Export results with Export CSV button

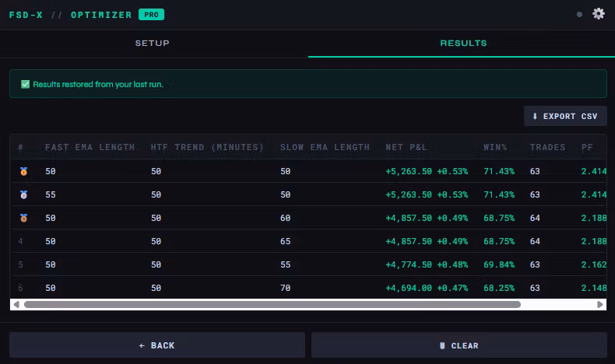[565, 117]
